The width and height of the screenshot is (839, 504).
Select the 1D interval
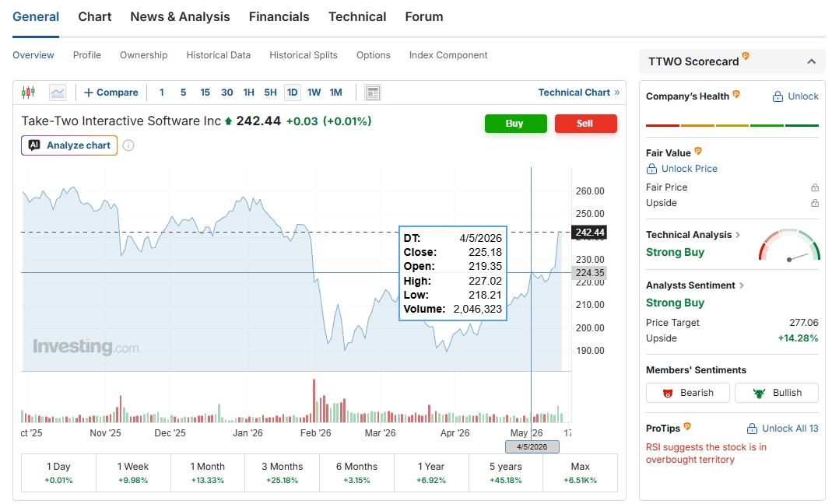[292, 93]
